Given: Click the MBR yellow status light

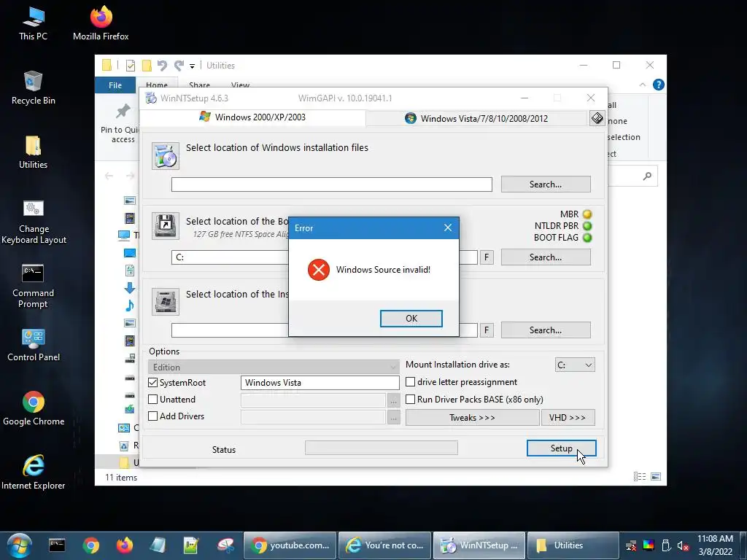Looking at the screenshot, I should click(587, 214).
